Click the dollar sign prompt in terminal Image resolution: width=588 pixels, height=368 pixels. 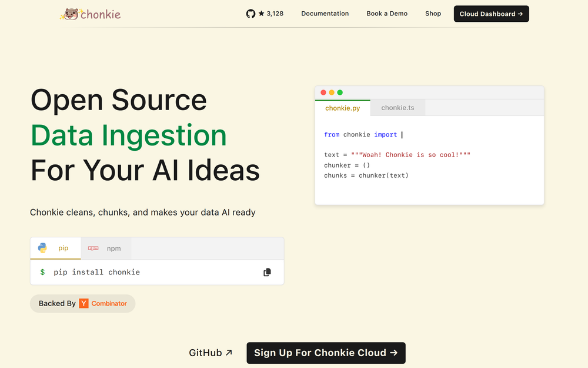42,272
